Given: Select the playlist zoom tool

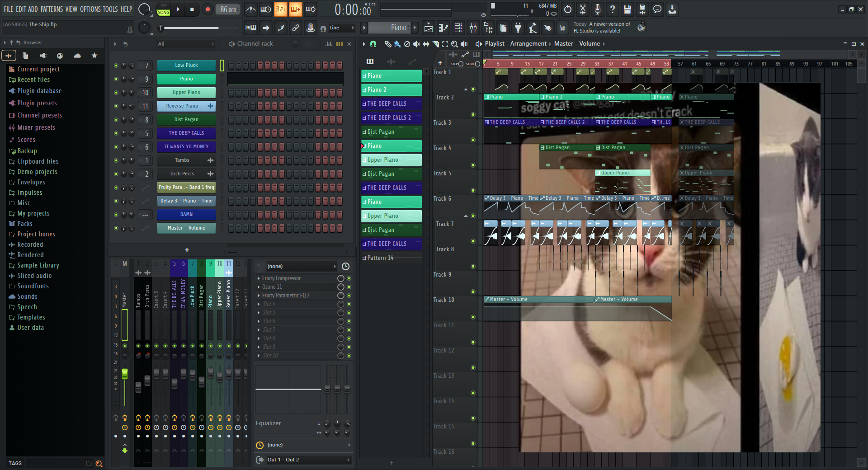Looking at the screenshot, I should click(454, 44).
